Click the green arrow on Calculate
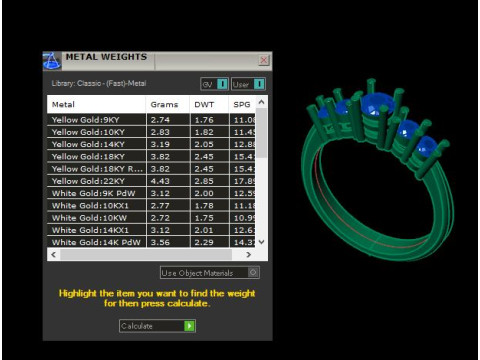 (189, 326)
